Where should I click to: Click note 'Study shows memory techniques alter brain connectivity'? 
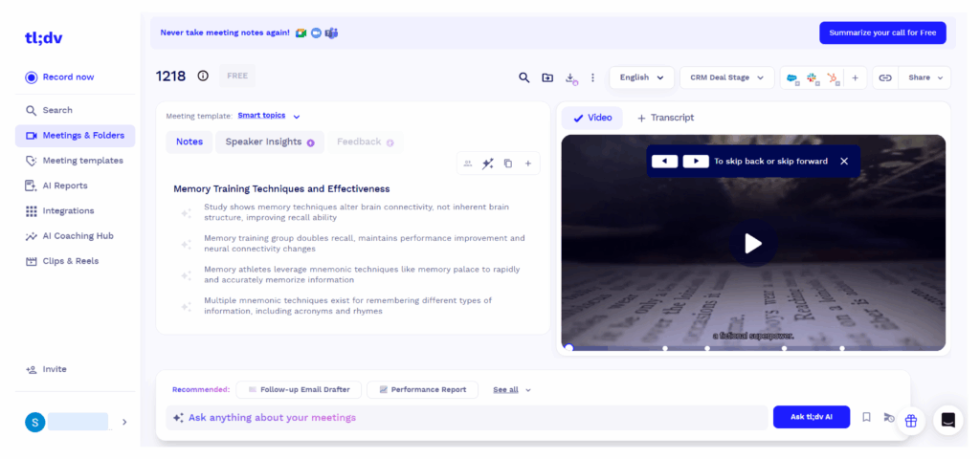pyautogui.click(x=356, y=212)
